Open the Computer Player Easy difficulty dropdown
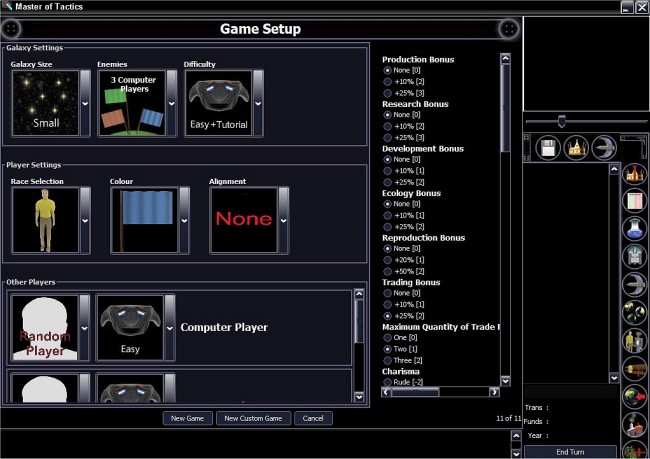 pos(170,328)
